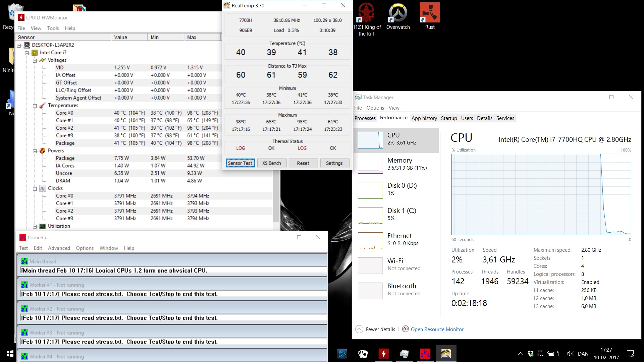The image size is (644, 362).
Task: Open the Solitaire cards app on the taskbar
Action: [363, 354]
